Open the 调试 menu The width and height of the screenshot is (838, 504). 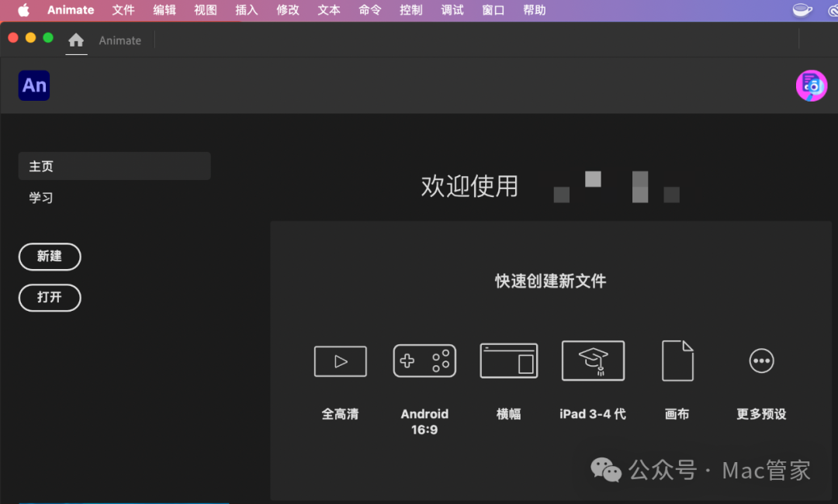452,10
